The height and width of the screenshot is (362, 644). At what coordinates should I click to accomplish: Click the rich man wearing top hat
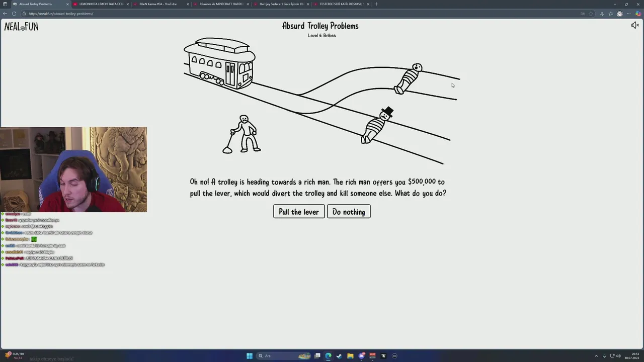pos(377,125)
